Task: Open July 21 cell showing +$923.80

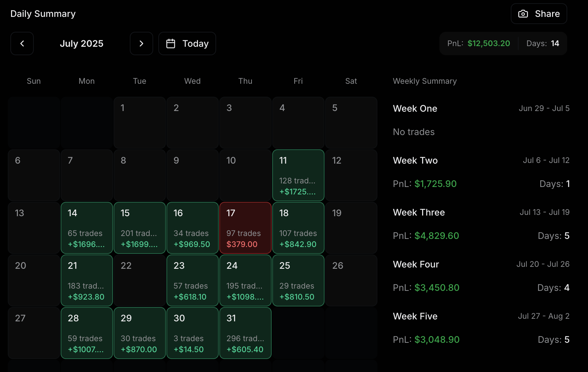Action: (x=87, y=280)
